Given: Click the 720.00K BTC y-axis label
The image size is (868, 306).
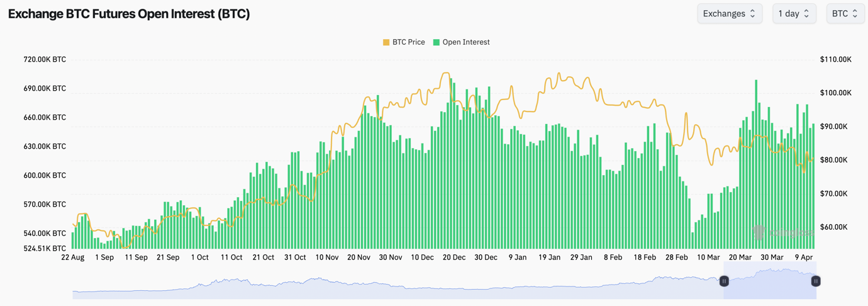Looking at the screenshot, I should coord(45,60).
